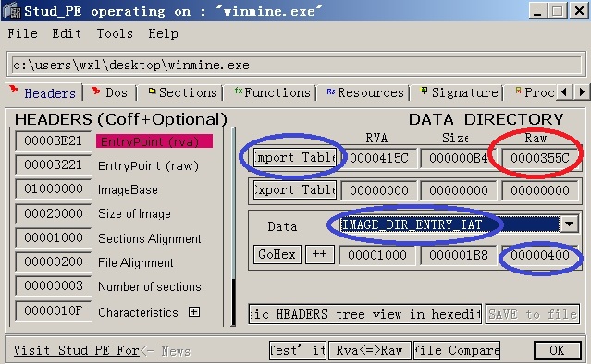Click ImageBase value 01000000
This screenshot has width=591, height=364.
54,189
